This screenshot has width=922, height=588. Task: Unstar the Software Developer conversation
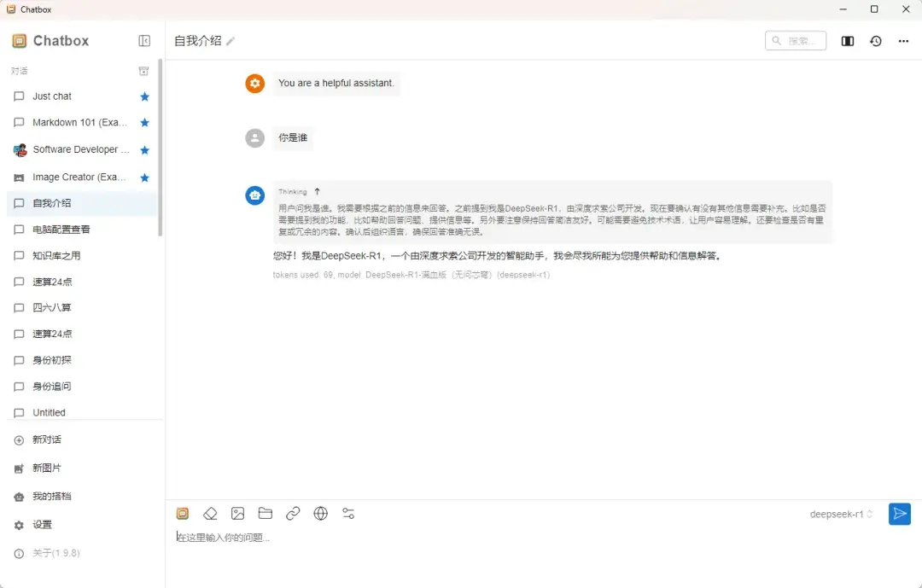coord(144,150)
